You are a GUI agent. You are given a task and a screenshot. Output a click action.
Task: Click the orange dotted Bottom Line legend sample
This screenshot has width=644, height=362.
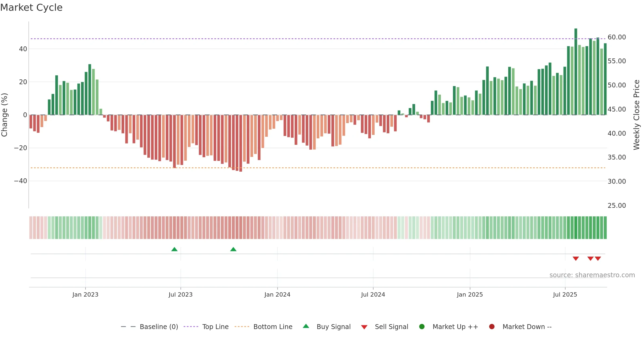click(x=242, y=327)
